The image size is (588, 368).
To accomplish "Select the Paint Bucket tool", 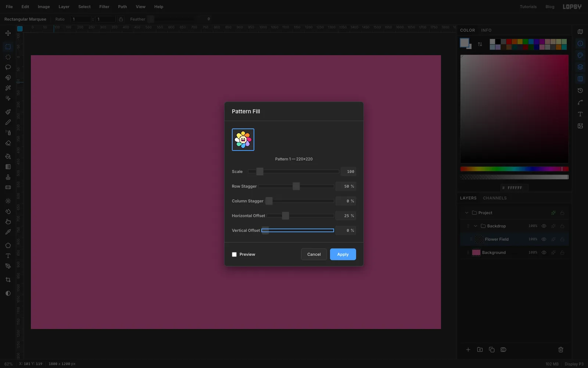I will pyautogui.click(x=8, y=156).
